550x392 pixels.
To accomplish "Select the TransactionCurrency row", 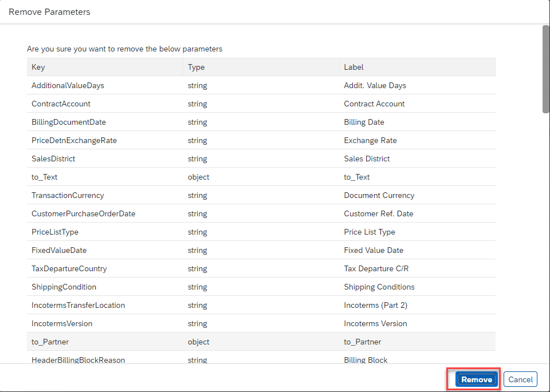I will tap(68, 195).
